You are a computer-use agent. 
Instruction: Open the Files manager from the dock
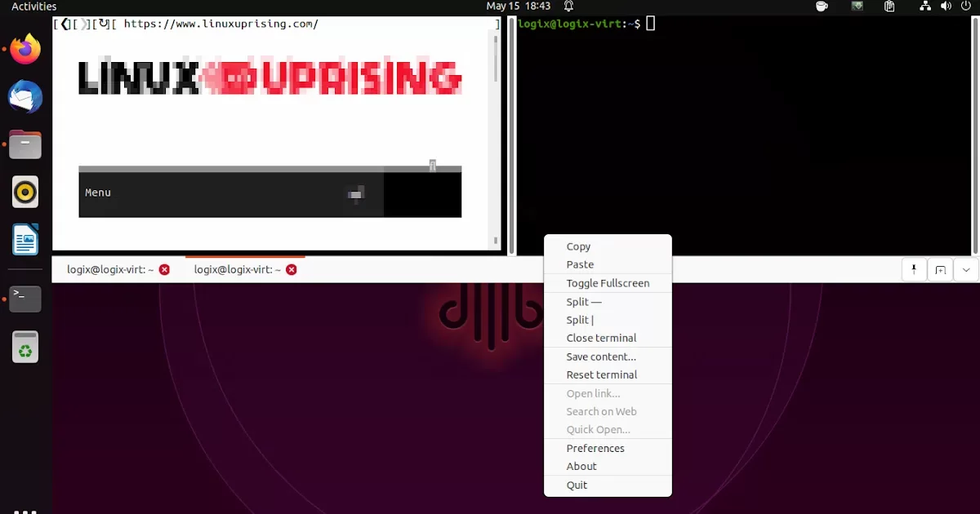coord(24,144)
